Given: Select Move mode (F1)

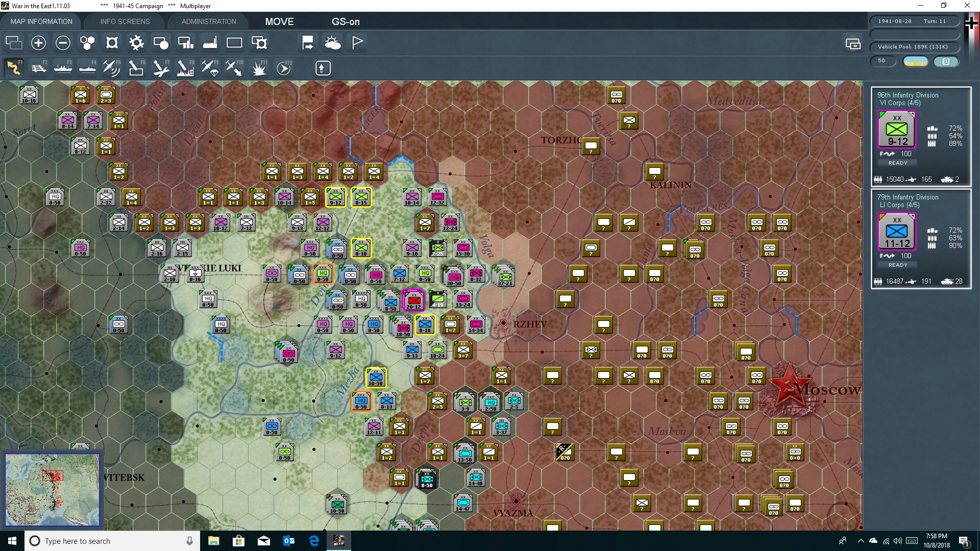Looking at the screenshot, I should click(x=14, y=68).
